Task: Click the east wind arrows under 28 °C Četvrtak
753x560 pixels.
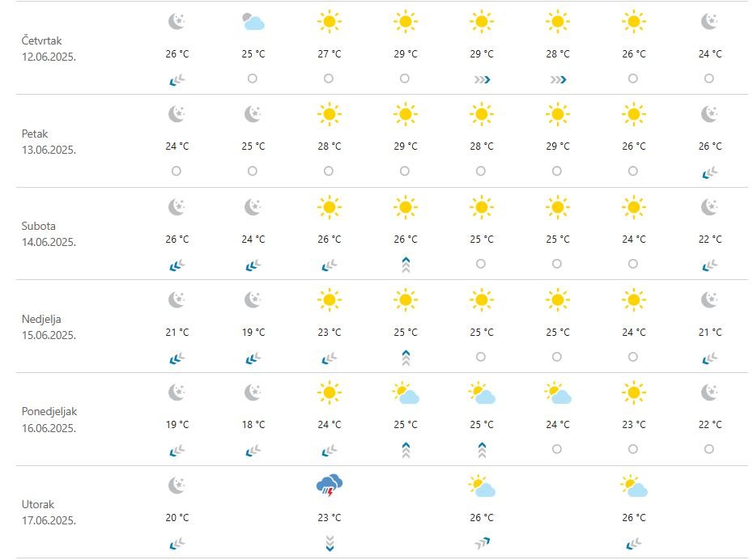Action: [558, 79]
